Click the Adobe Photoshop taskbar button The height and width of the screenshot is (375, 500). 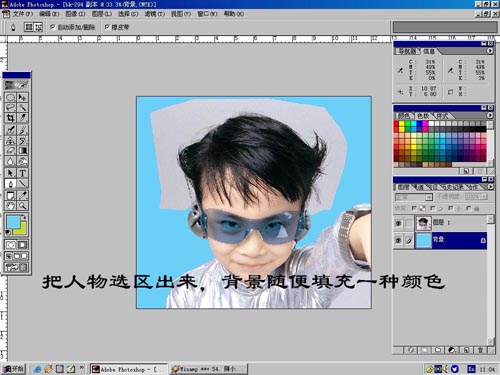click(129, 369)
